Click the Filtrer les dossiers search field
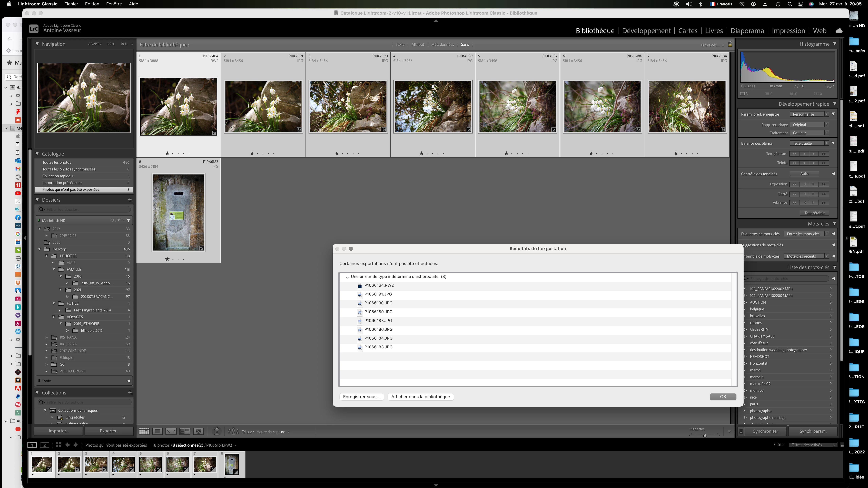Image resolution: width=868 pixels, height=488 pixels. point(84,209)
